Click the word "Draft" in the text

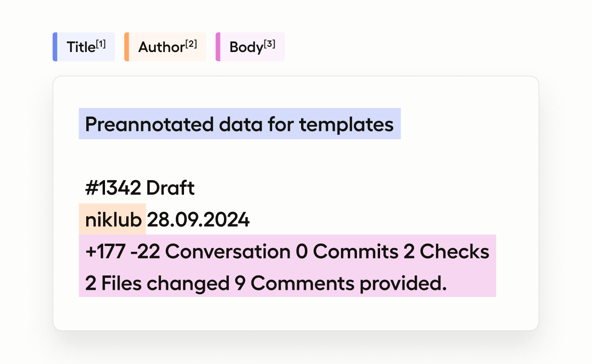pyautogui.click(x=171, y=188)
